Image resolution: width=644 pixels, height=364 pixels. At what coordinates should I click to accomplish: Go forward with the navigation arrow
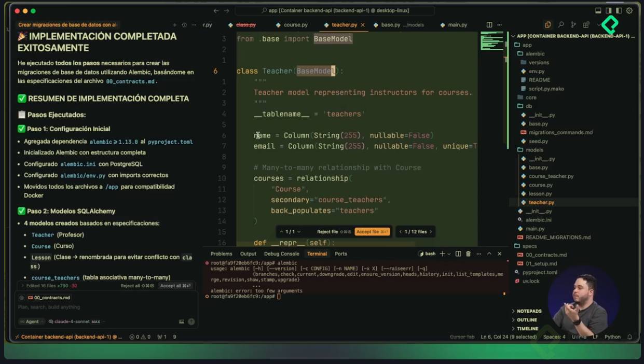click(x=227, y=10)
